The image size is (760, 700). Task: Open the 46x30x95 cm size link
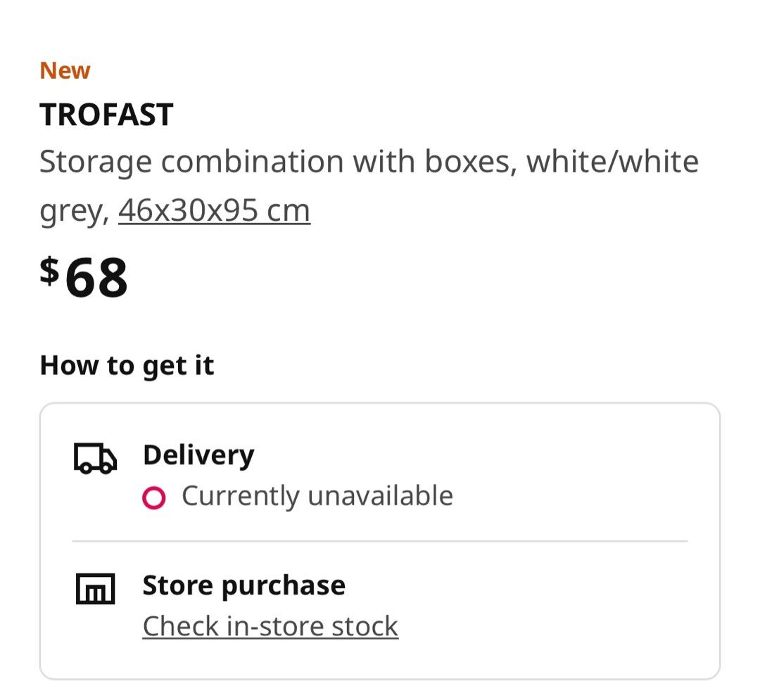[213, 208]
